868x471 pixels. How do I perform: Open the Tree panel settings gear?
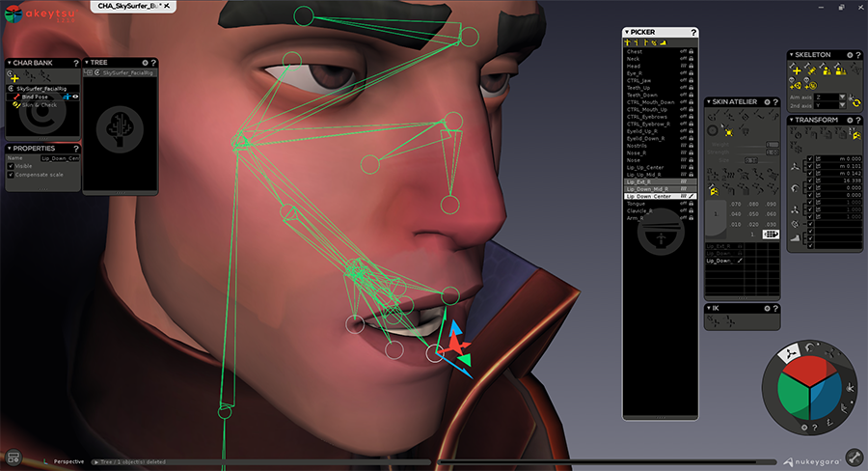click(145, 63)
